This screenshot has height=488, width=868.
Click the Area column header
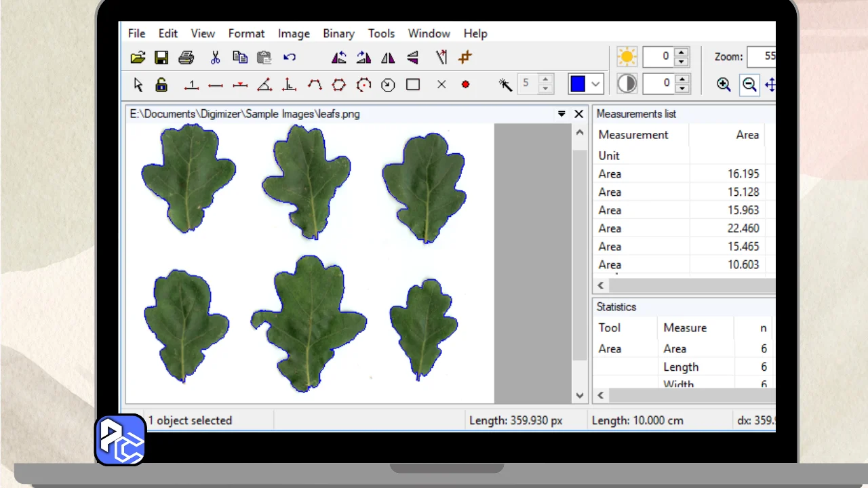(x=747, y=135)
